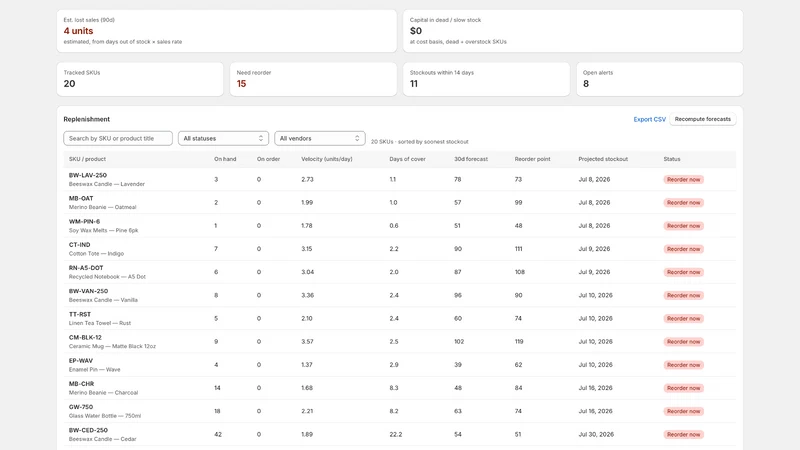800x450 pixels.
Task: Click Soy Wax Melts — Pine 6pk product name
Action: [104, 231]
